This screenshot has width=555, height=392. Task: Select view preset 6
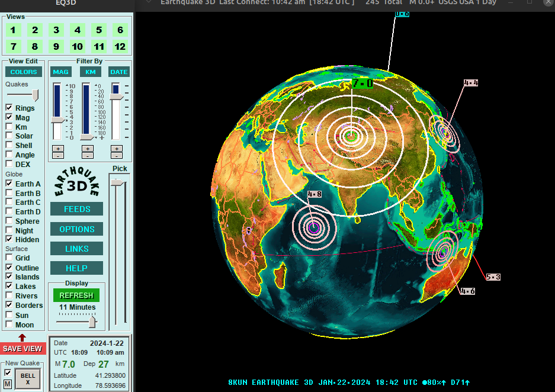[120, 30]
